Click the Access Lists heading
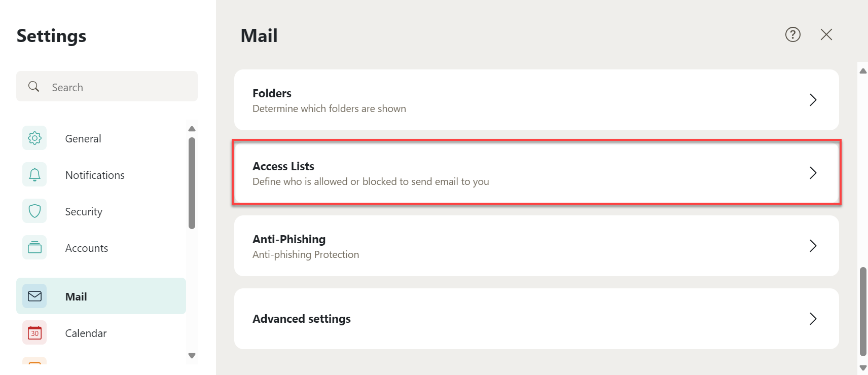Screen dimensions: 868x375 pos(283,166)
